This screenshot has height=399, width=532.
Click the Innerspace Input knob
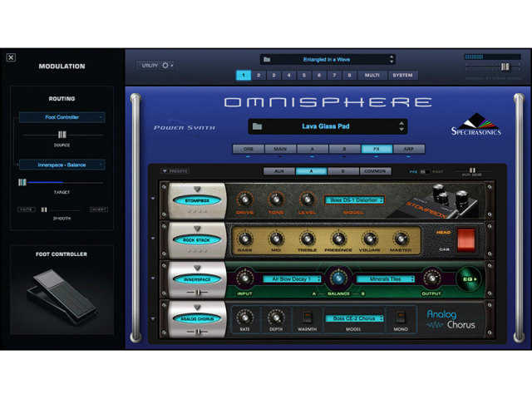[244, 278]
